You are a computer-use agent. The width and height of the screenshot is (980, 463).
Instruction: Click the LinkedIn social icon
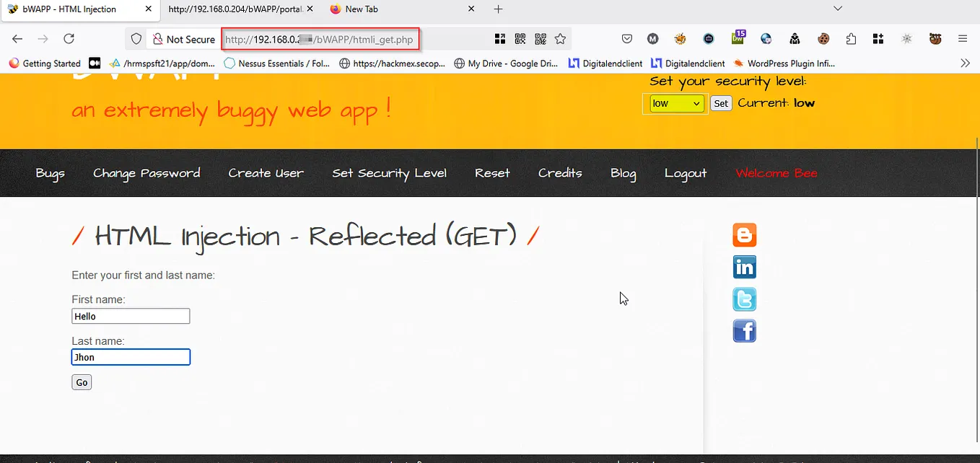[744, 267]
